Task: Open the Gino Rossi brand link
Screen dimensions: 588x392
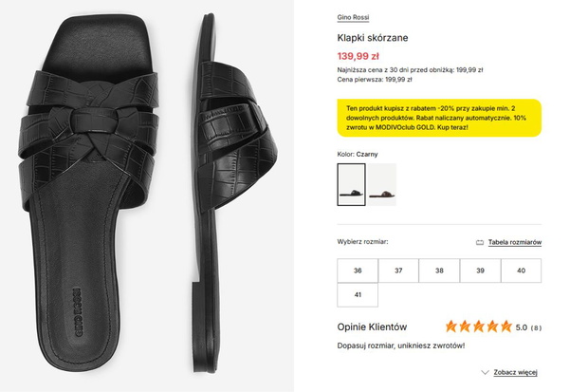Action: click(x=353, y=17)
